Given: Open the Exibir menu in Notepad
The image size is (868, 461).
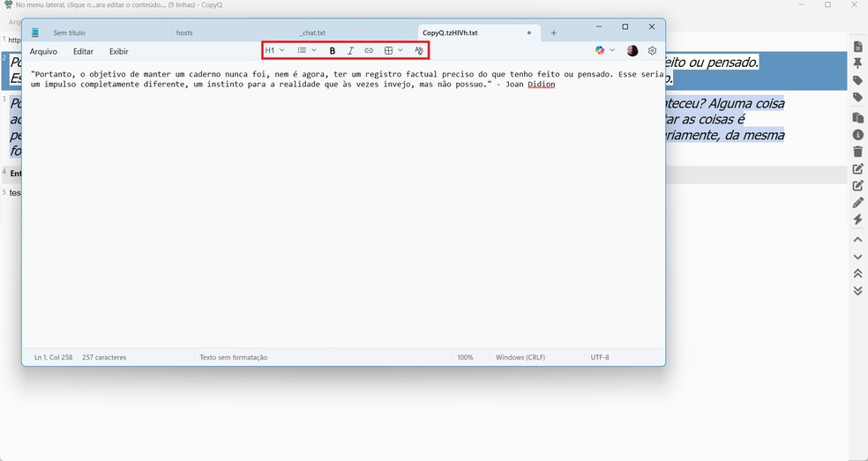Looking at the screenshot, I should 118,51.
